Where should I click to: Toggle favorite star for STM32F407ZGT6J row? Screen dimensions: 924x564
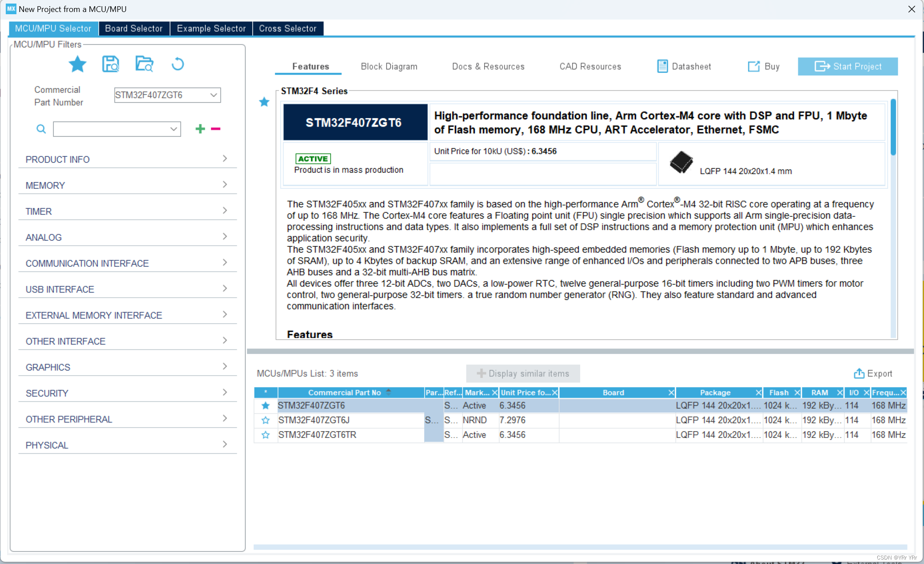(x=266, y=420)
